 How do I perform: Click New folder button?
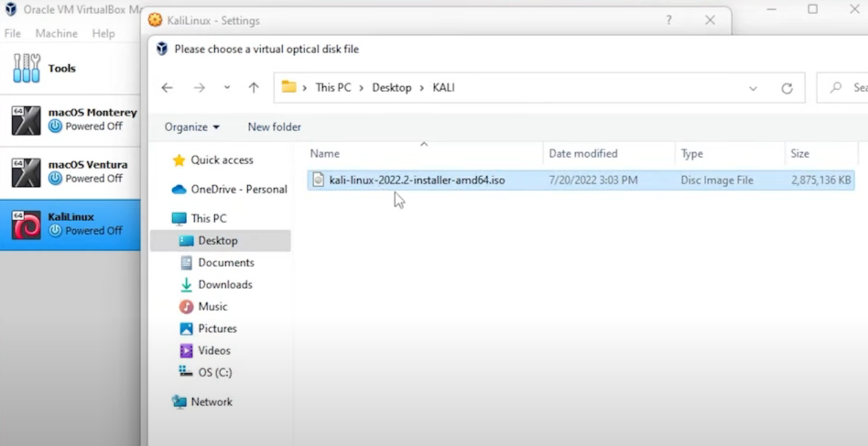coord(274,127)
